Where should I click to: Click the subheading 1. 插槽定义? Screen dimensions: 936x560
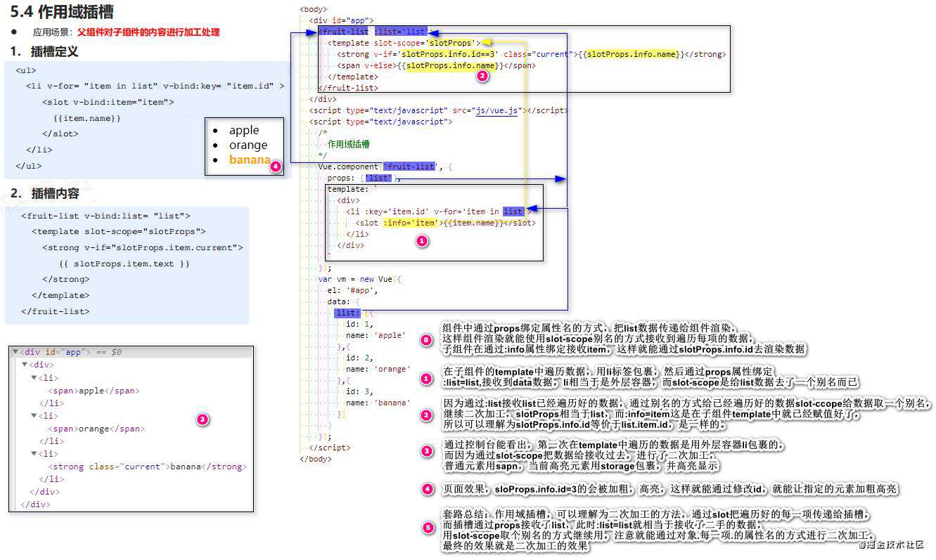coord(44,52)
